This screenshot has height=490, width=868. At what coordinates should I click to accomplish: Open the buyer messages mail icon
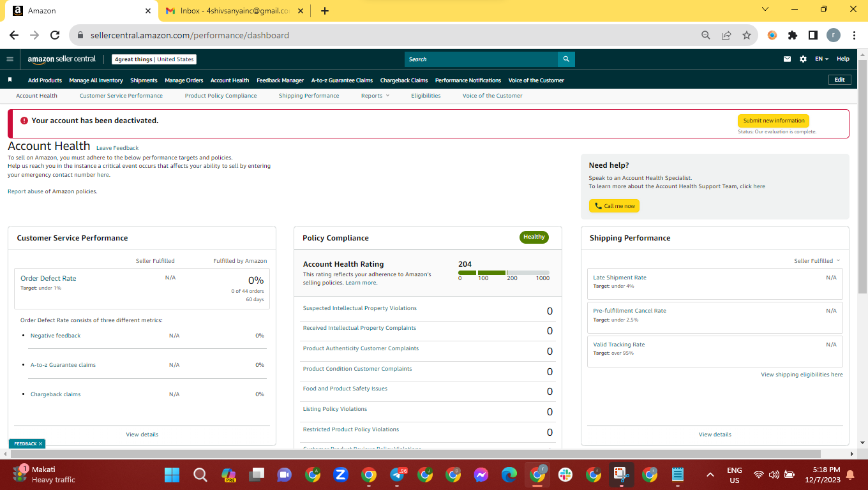click(787, 59)
